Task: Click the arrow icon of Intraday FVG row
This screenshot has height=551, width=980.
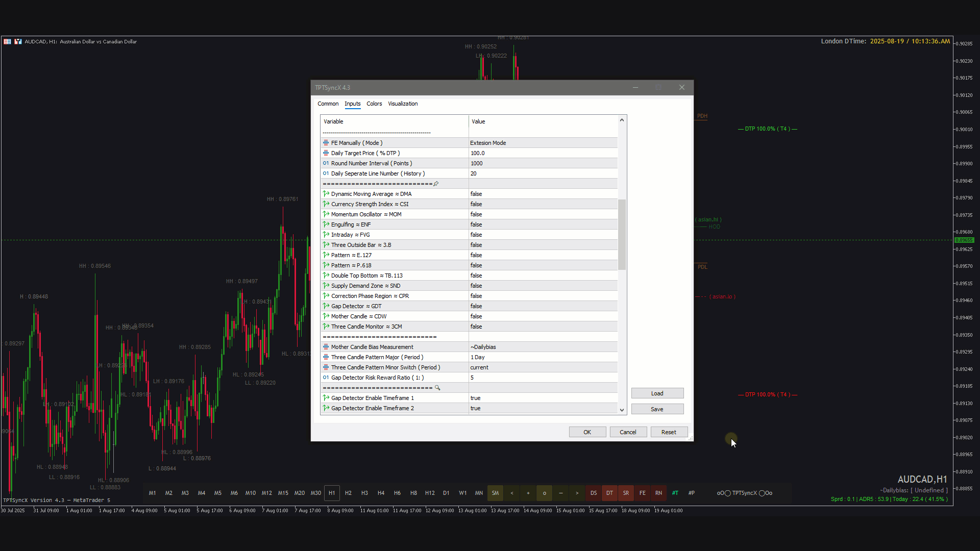Action: pyautogui.click(x=326, y=235)
